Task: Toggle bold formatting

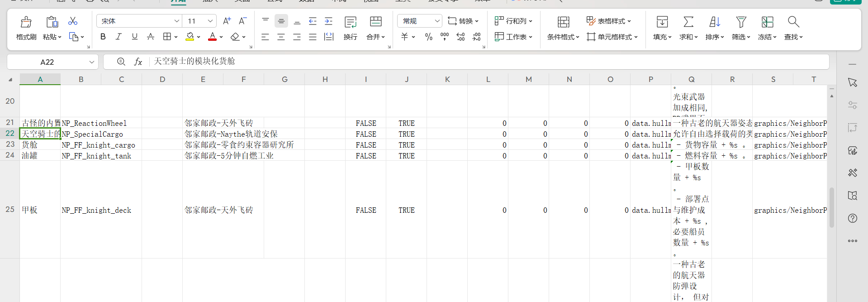Action: pyautogui.click(x=103, y=37)
